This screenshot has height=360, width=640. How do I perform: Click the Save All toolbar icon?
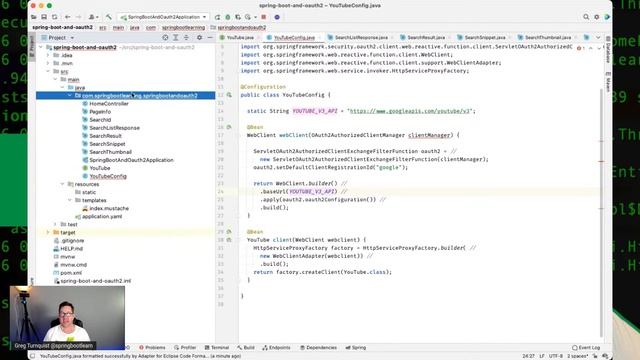pyautogui.click(x=44, y=17)
